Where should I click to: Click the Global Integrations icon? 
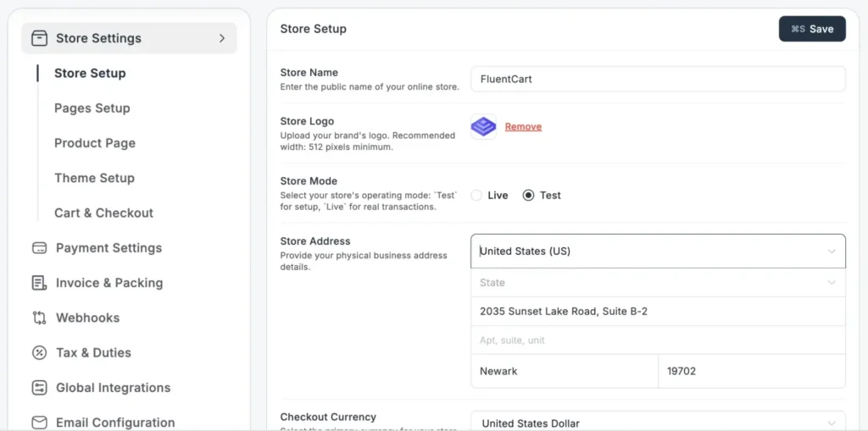click(39, 387)
